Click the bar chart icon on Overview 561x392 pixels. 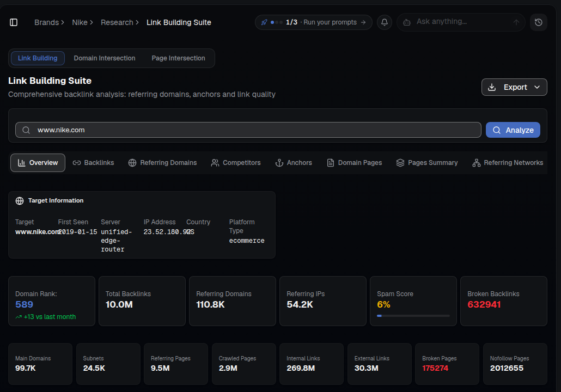(x=21, y=163)
